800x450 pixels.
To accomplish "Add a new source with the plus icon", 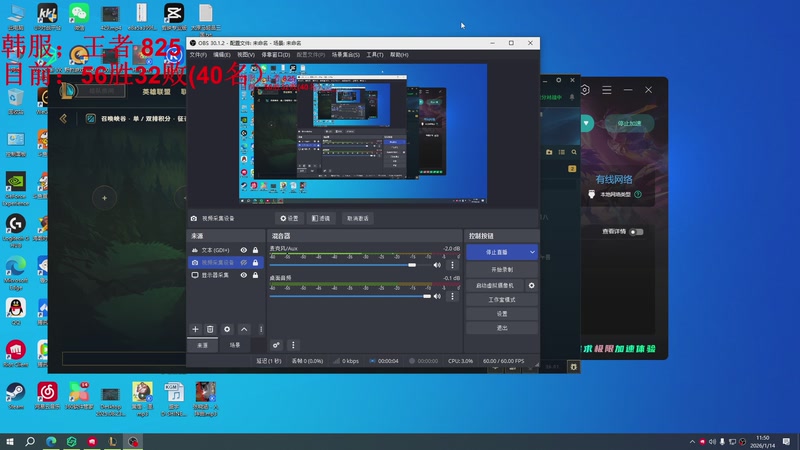I will [x=195, y=329].
